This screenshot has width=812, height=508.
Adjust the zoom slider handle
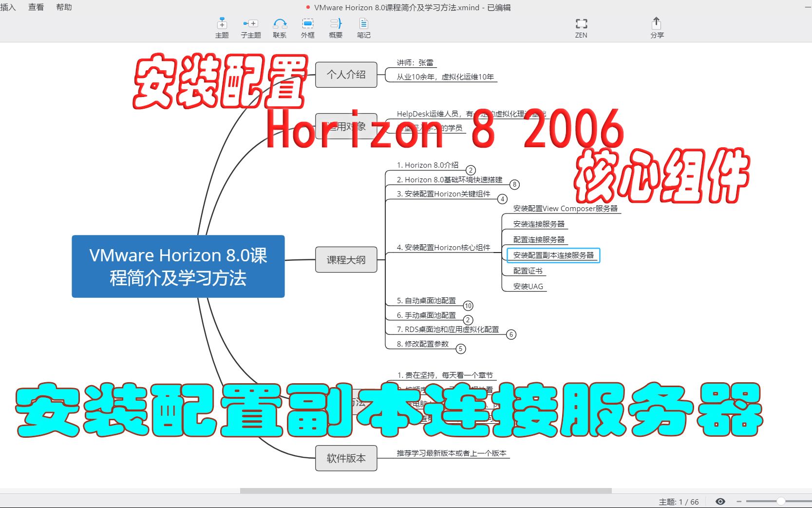tap(781, 501)
